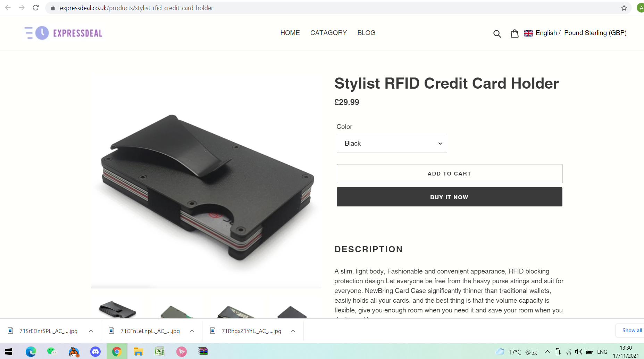Open Excel from the taskbar
Screen dimensions: 644x359
(159, 352)
